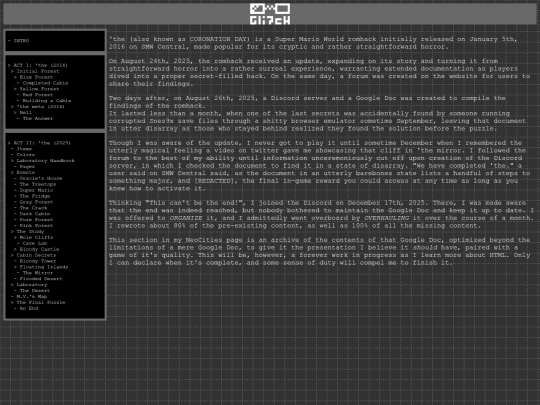This screenshot has width=540, height=405.
Task: Open The Treetops entry
Action: (38, 184)
